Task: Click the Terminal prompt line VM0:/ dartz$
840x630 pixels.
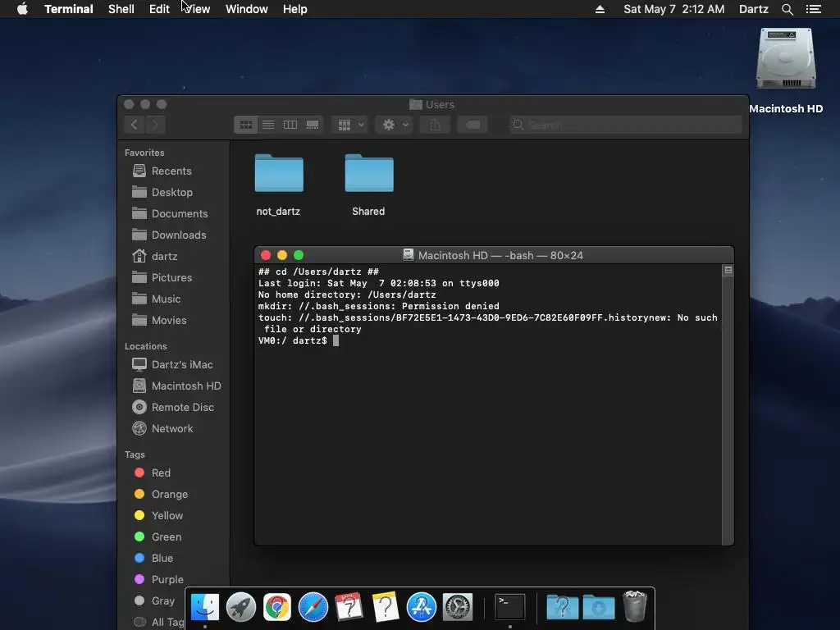Action: tap(293, 340)
